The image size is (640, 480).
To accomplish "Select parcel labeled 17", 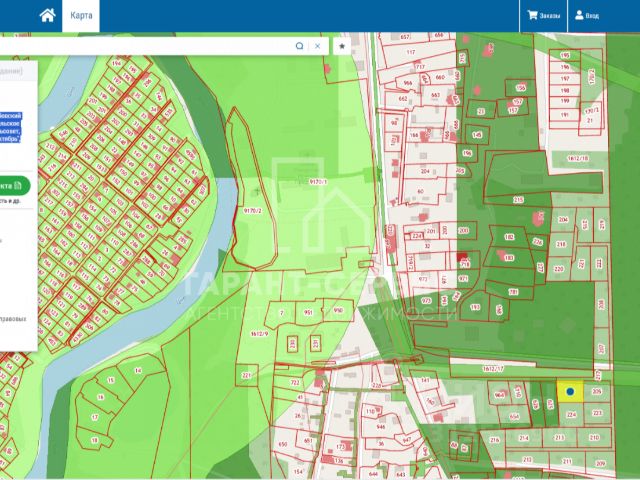I will (95, 417).
